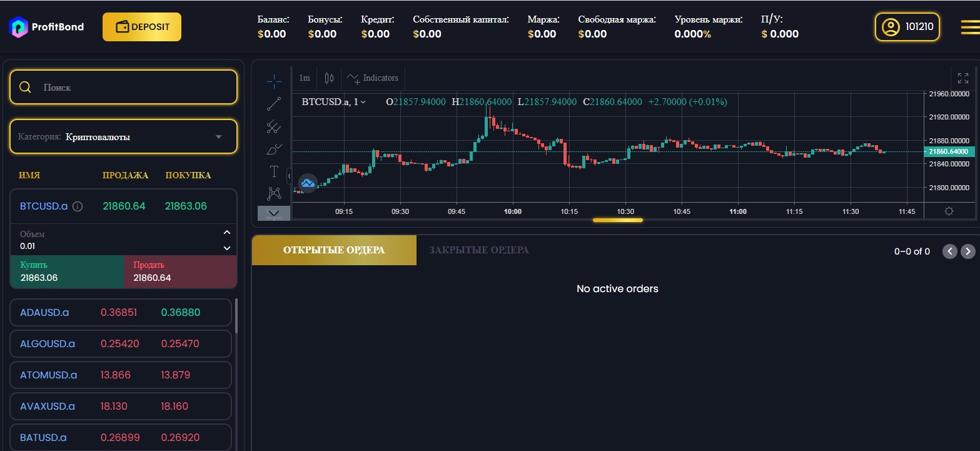Click the Баланс $0.00 value

(272, 34)
